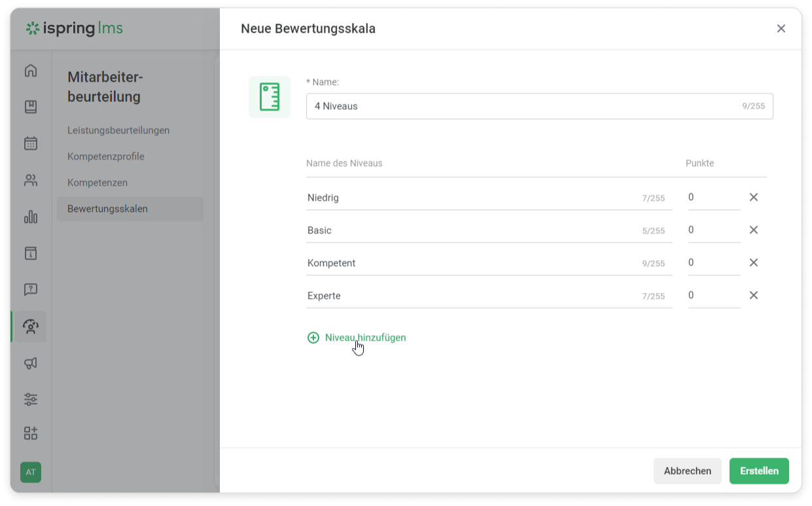Screen dimensions: 812x506
Task: Remove the Kompetent level with X
Action: point(753,263)
